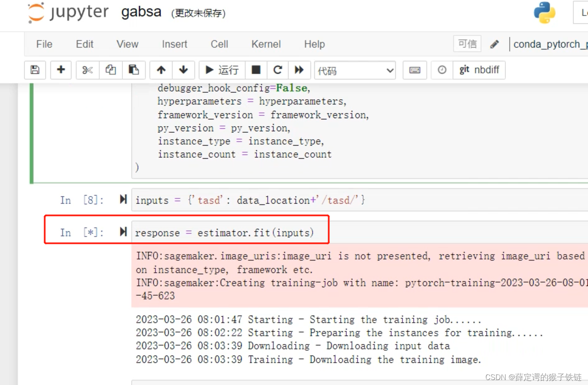The image size is (588, 385).
Task: Click the Downloading input data log line
Action: 293,346
